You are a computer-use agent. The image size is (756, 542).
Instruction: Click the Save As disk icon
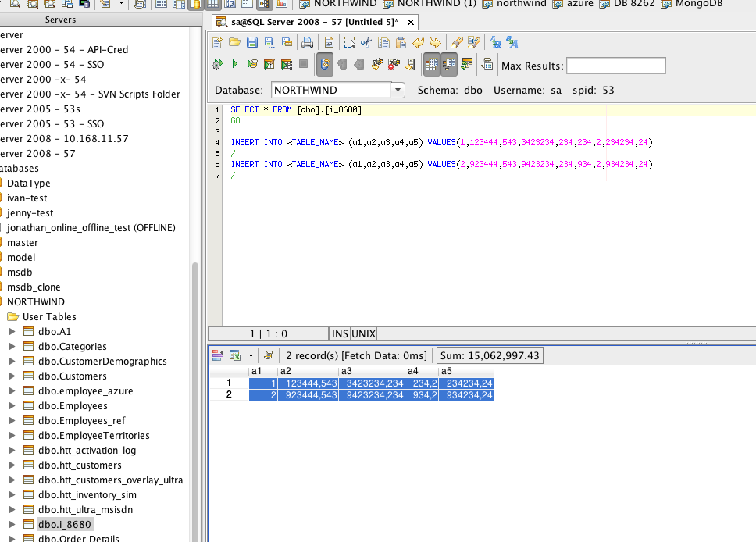(269, 43)
